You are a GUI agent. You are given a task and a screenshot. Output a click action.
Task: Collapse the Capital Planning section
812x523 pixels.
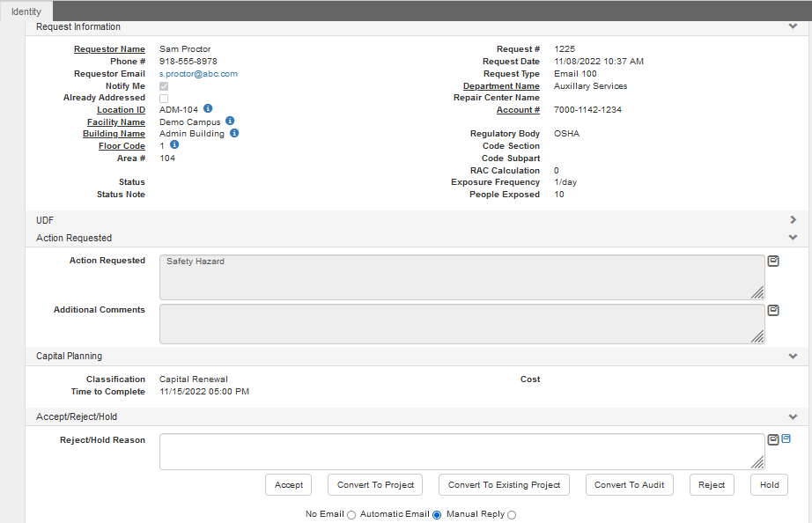point(793,357)
